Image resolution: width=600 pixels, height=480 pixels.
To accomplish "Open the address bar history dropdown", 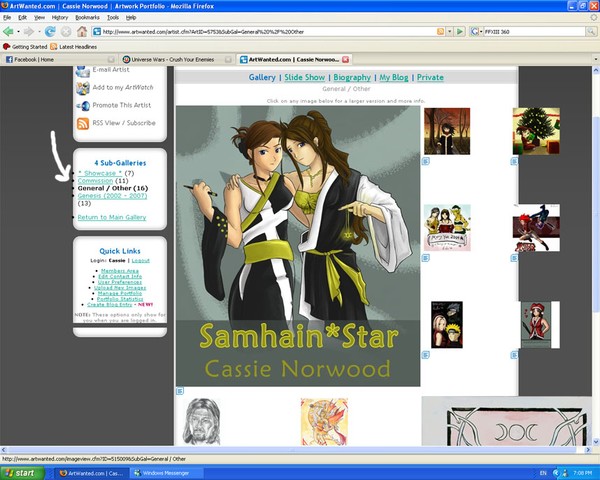I will (x=450, y=31).
